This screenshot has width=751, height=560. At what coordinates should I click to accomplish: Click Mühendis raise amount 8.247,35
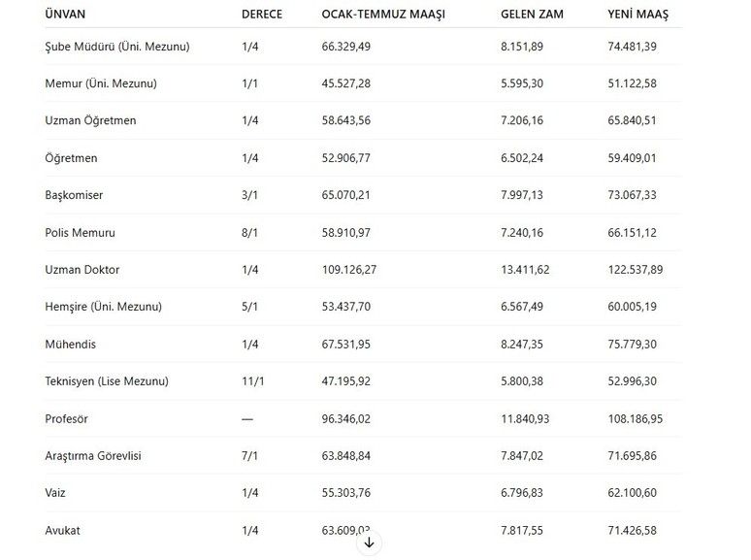pos(522,344)
